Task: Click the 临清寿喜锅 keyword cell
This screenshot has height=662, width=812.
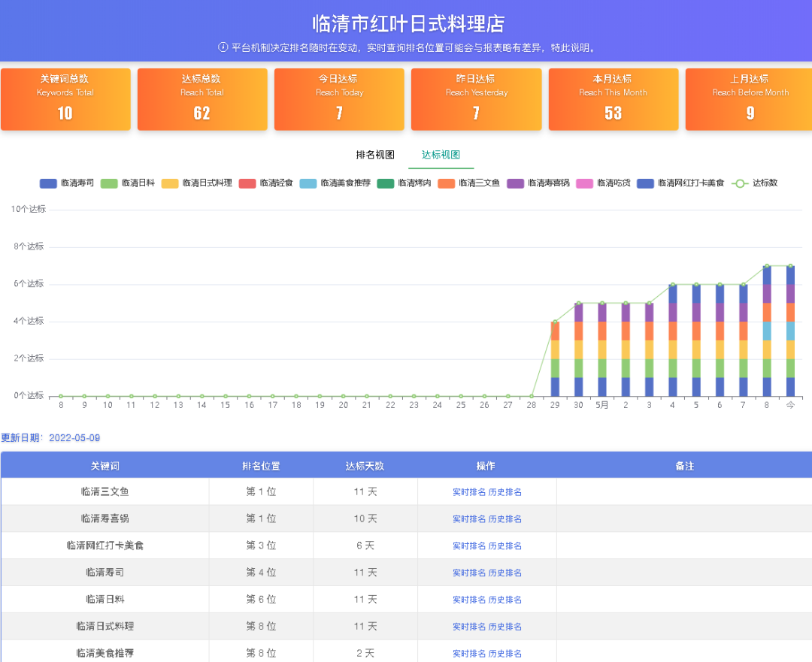Action: pyautogui.click(x=105, y=518)
